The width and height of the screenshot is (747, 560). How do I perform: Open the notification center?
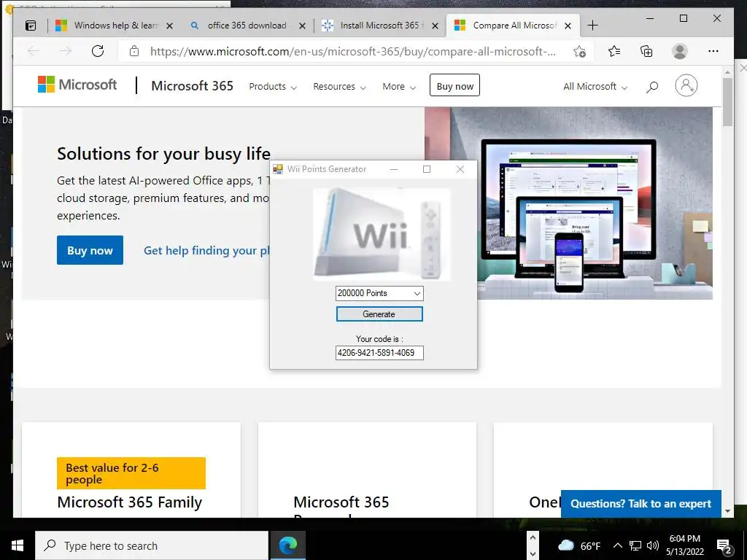(x=724, y=546)
